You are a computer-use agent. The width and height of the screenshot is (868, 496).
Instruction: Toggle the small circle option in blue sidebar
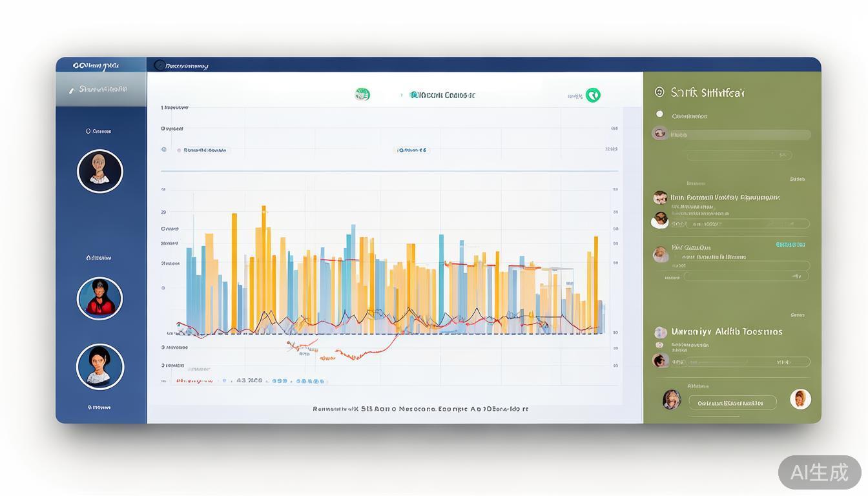(88, 131)
